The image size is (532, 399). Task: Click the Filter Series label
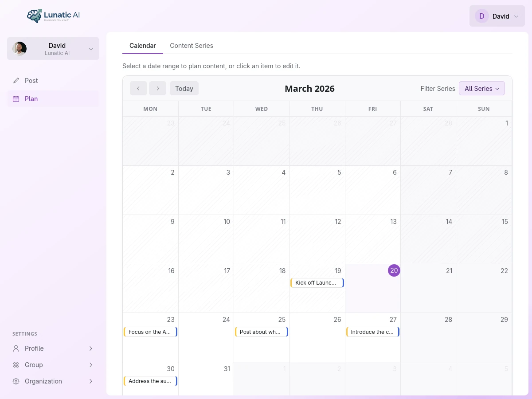pyautogui.click(x=438, y=88)
